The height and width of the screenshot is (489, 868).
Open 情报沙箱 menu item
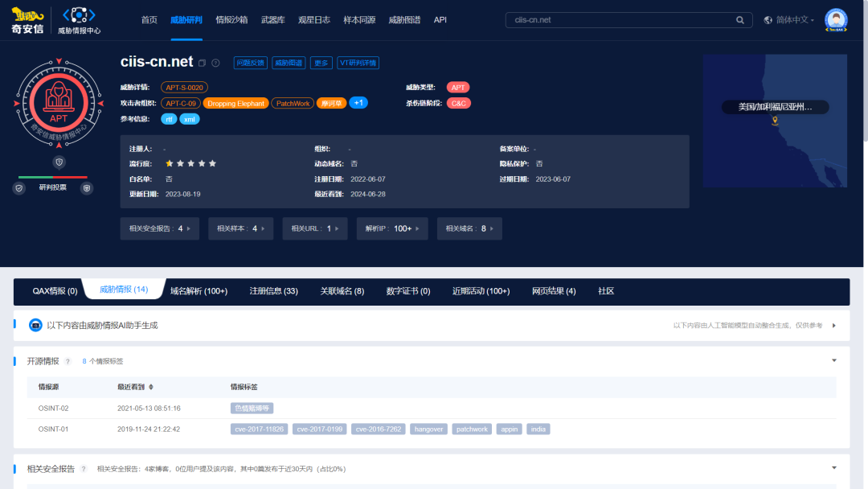tap(231, 20)
